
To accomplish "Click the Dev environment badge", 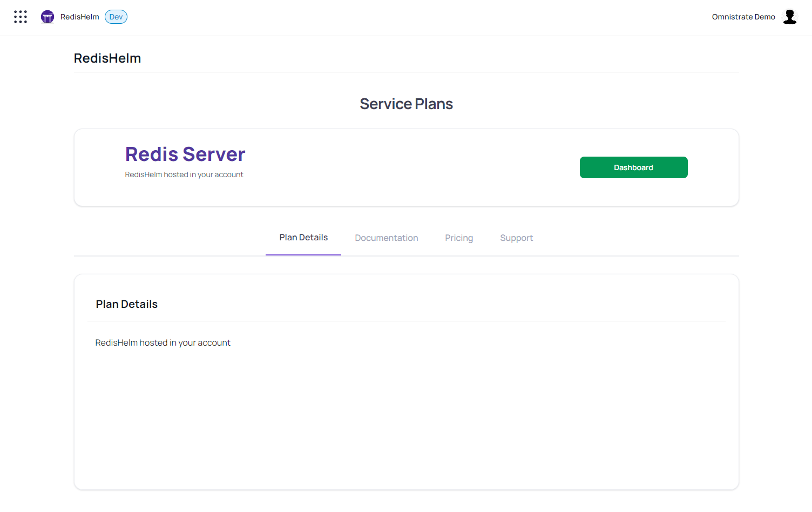I will coord(116,17).
